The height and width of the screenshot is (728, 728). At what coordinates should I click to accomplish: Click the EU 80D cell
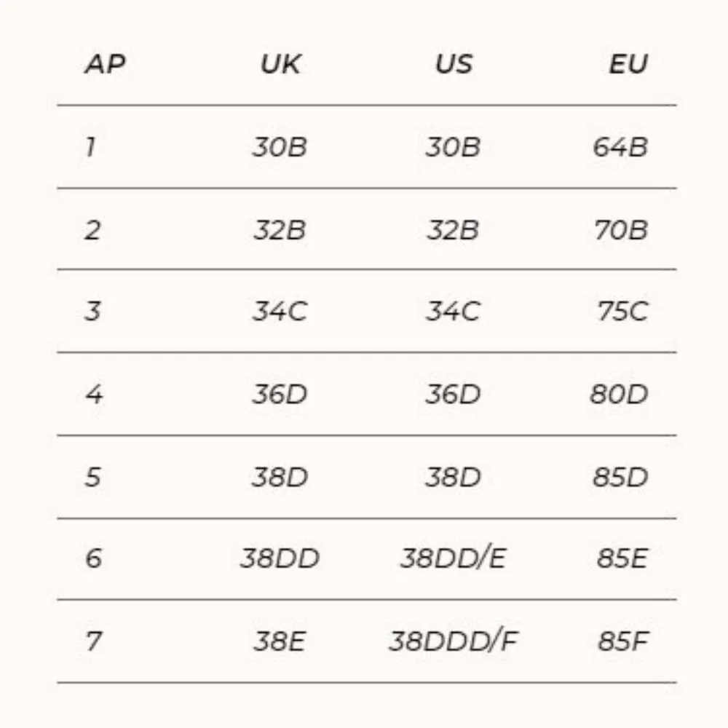(619, 395)
